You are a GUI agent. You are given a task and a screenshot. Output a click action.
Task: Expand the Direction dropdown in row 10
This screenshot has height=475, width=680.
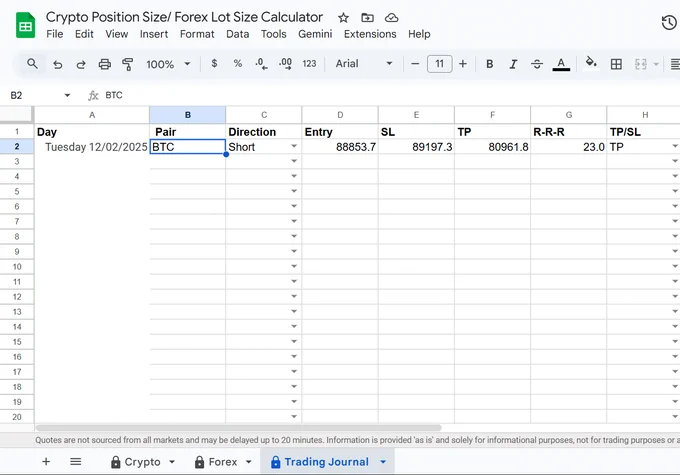tap(294, 266)
